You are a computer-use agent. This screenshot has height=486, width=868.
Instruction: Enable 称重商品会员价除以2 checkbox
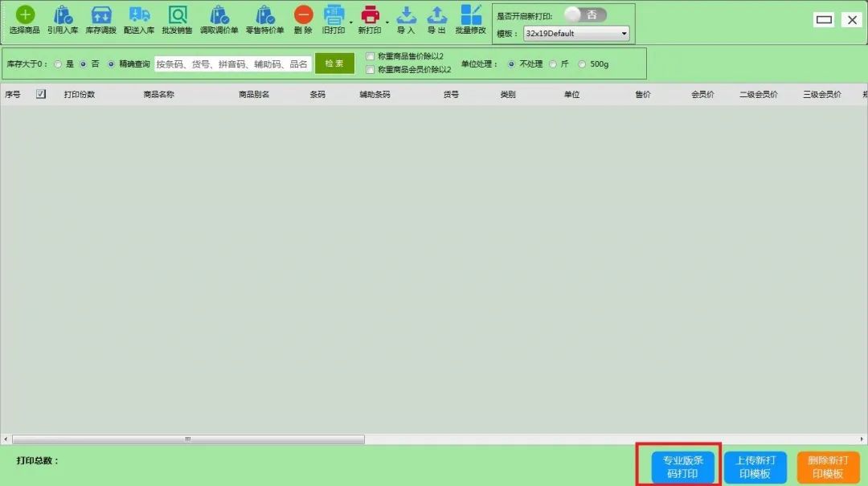tap(371, 70)
